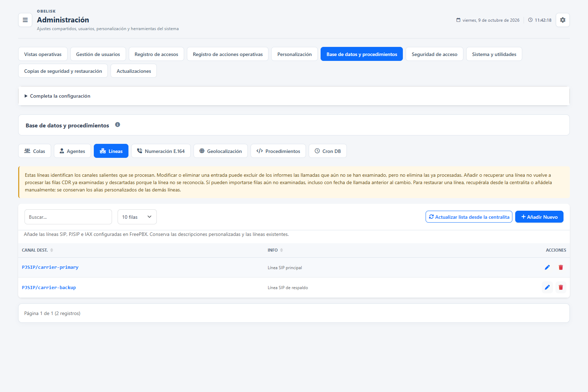Viewport: 588px width, 392px height.
Task: Click the info icon beside Base de datos y procedimientos heading
Action: 118,125
